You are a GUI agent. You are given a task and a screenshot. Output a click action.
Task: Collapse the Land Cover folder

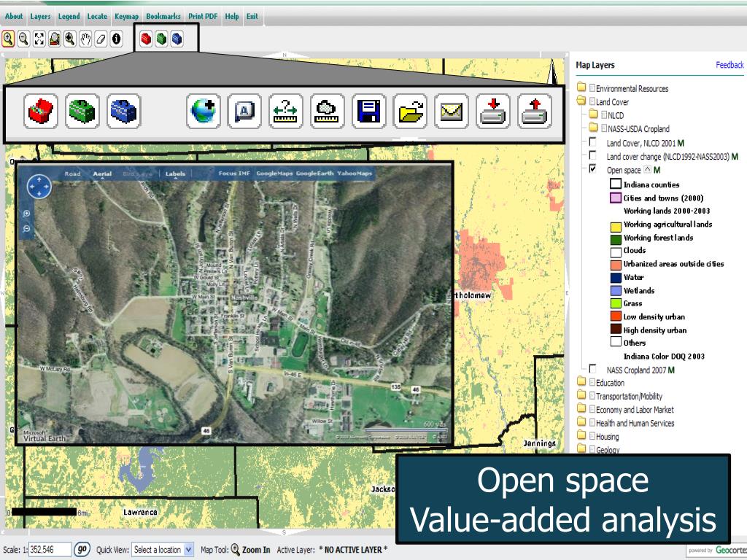(581, 101)
